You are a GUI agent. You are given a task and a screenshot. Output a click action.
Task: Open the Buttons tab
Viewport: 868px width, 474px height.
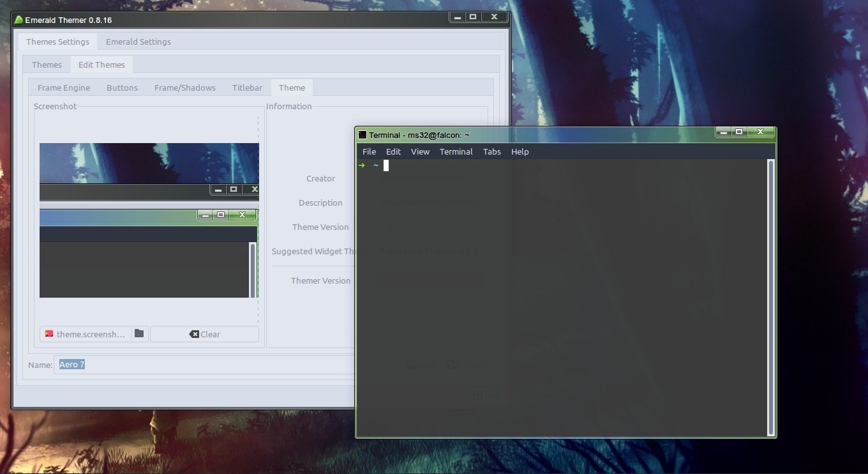122,88
